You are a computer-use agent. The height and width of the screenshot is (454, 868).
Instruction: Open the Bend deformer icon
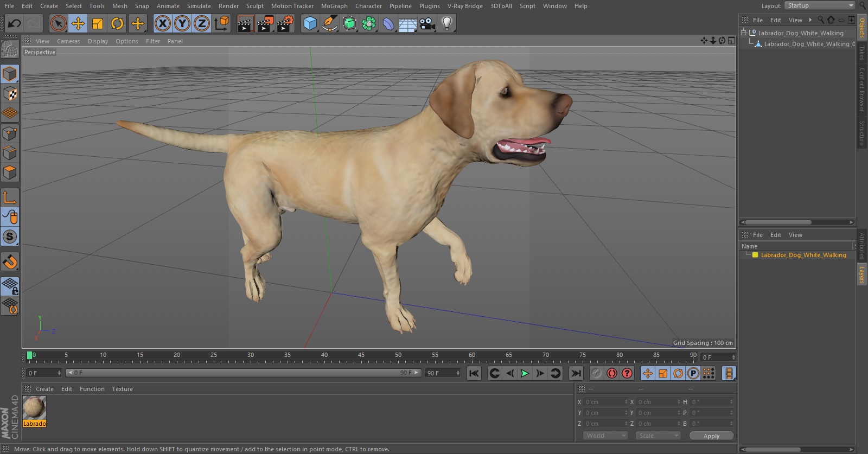388,23
